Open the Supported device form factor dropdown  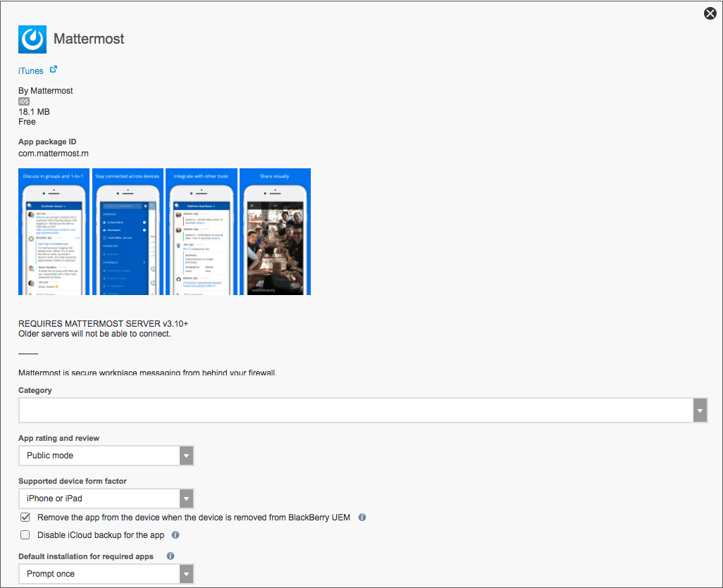[x=106, y=499]
